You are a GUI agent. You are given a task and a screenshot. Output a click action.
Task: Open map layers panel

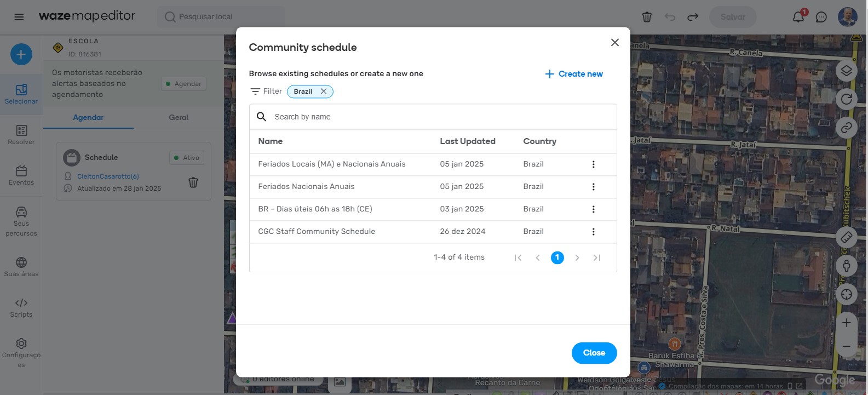coord(846,71)
